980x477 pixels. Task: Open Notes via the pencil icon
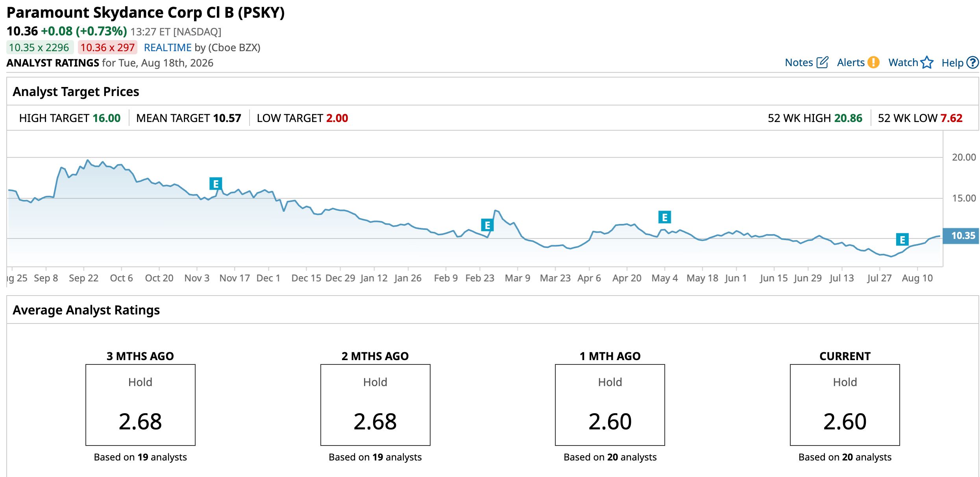point(822,63)
